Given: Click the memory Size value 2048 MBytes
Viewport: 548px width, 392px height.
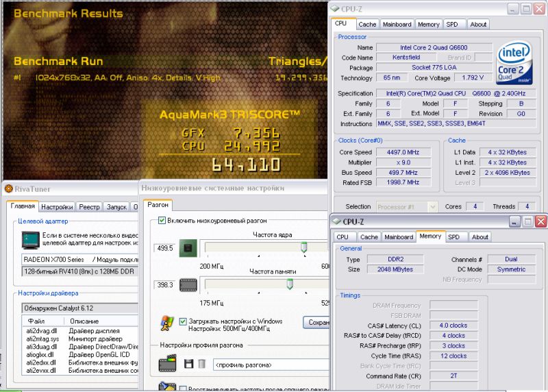Looking at the screenshot, I should click(395, 269).
